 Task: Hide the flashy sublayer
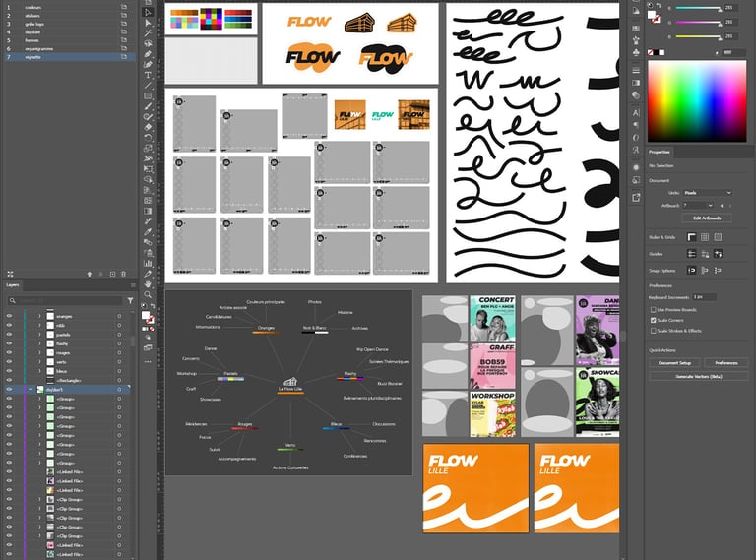[x=9, y=343]
